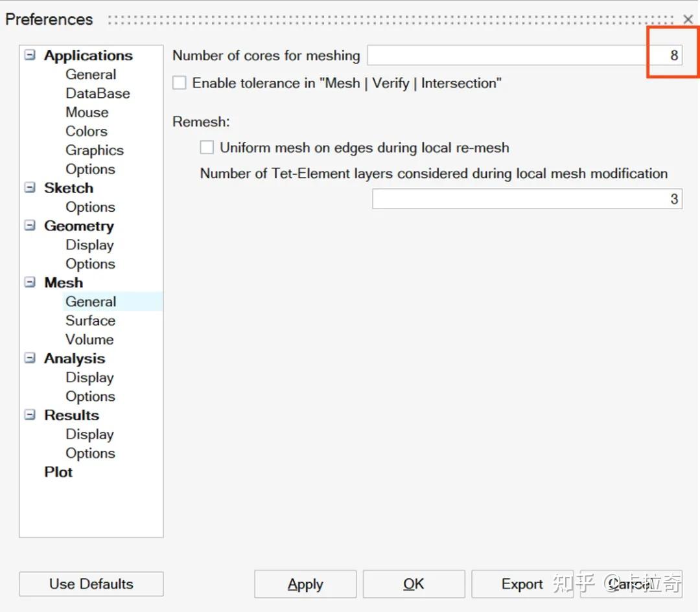Click the Tet-Element layers number field
The height and width of the screenshot is (612, 700).
click(x=526, y=199)
